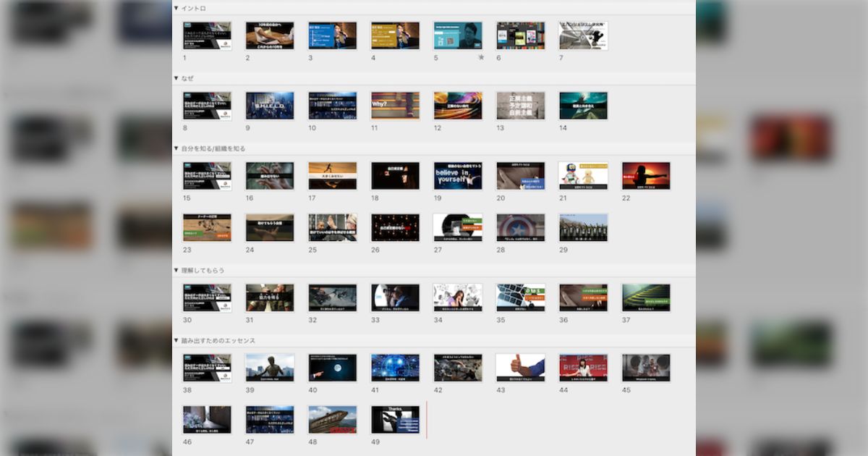Click the star icon under slide 5

481,57
